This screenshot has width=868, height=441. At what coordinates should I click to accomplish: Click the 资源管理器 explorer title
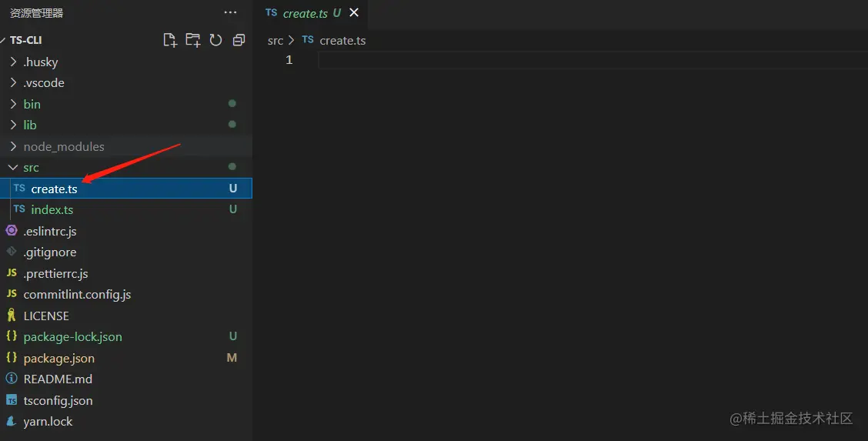coord(36,13)
